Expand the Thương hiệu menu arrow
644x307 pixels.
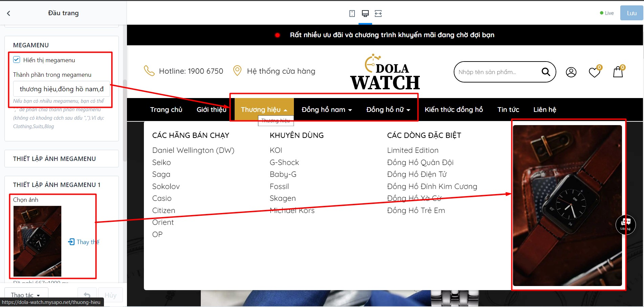(285, 110)
